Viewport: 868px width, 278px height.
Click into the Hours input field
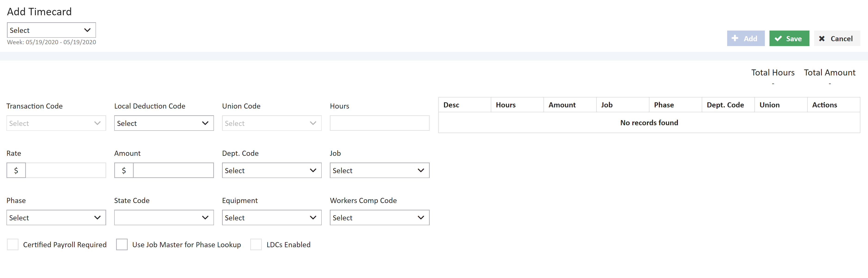(x=379, y=123)
